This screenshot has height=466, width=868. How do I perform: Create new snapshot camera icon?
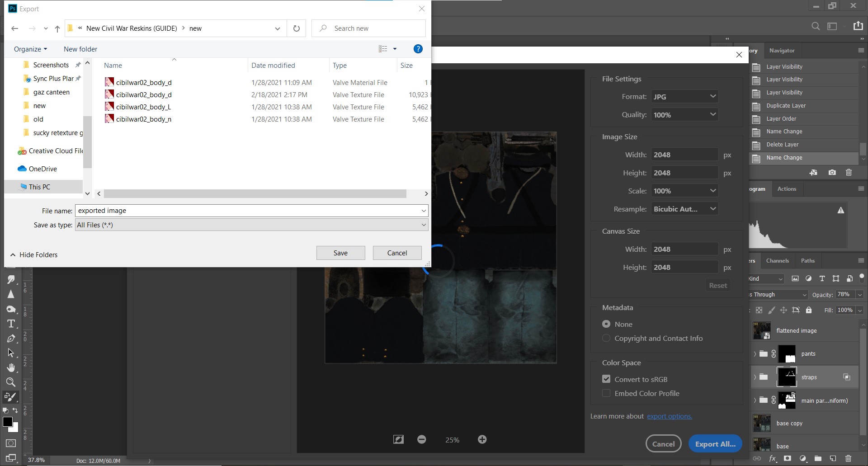(x=832, y=173)
